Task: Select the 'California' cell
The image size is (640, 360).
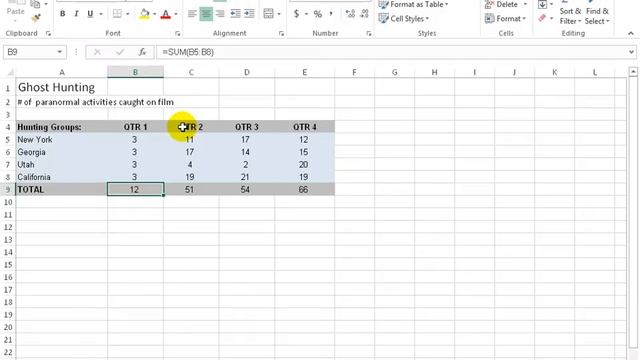Action: (x=62, y=177)
